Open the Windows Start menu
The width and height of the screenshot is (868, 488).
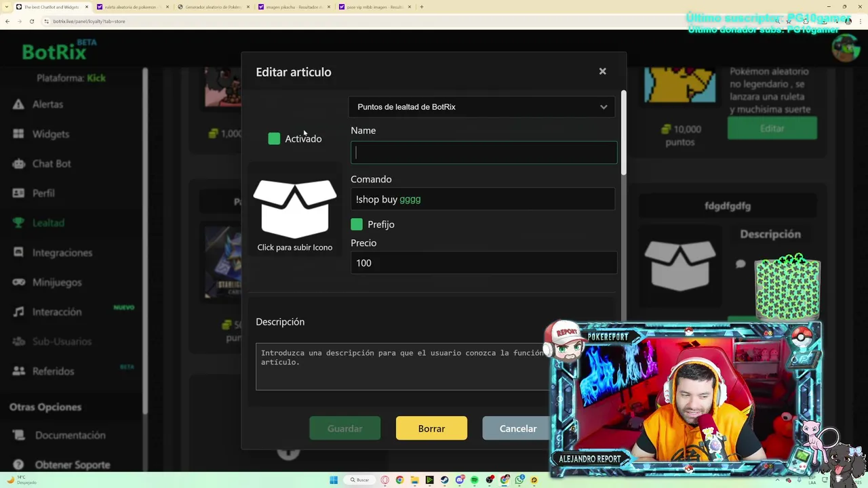334,480
